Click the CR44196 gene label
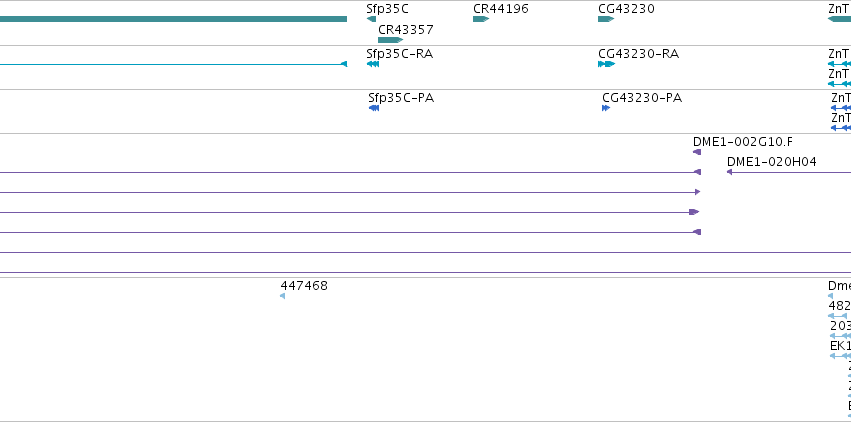Screen dimensions: 851x422 tap(500, 9)
